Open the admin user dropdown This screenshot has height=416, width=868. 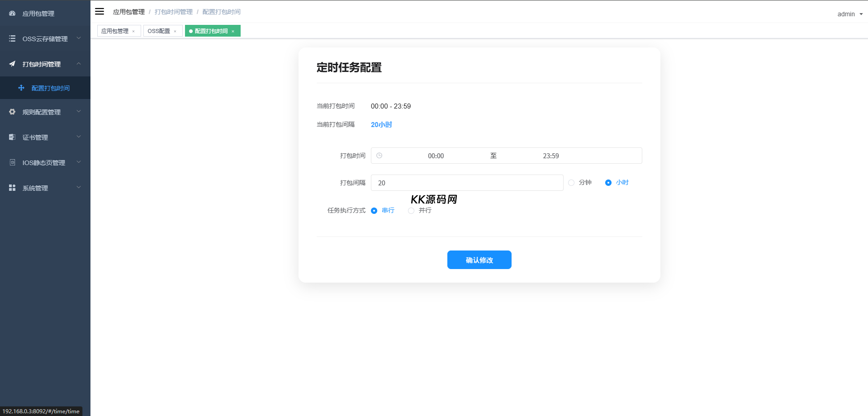(x=849, y=14)
